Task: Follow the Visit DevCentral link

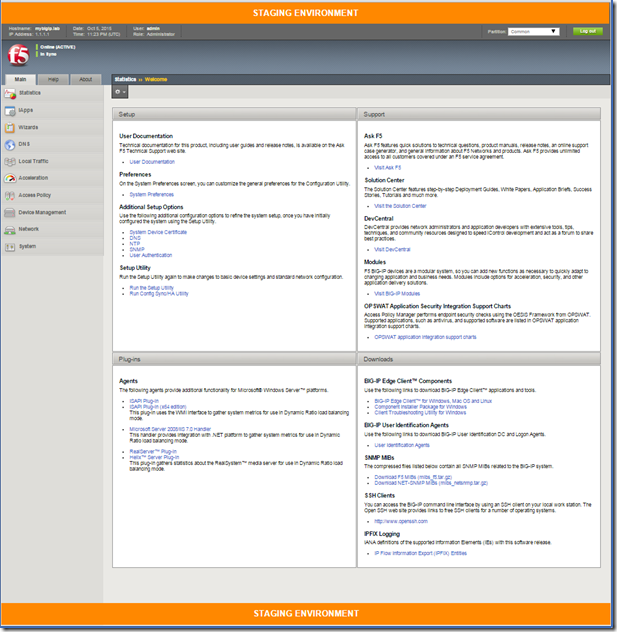Action: click(x=392, y=249)
